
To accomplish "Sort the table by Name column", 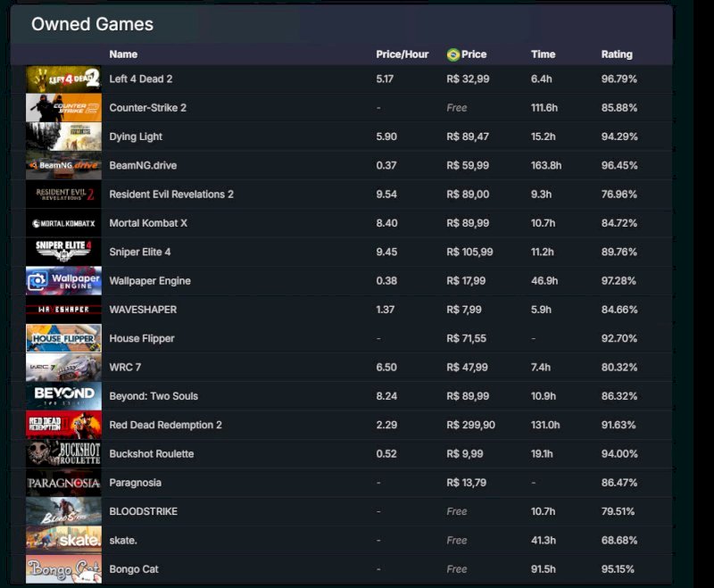I will [123, 54].
